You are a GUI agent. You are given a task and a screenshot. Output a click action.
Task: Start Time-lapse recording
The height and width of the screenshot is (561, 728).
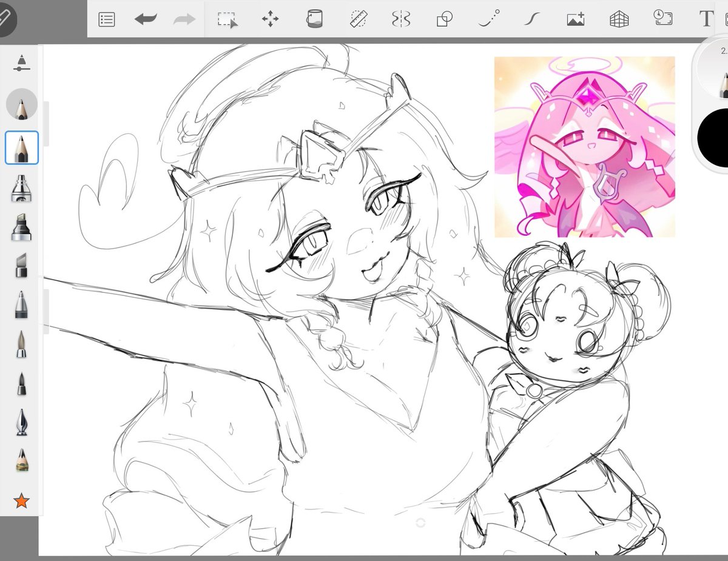662,18
